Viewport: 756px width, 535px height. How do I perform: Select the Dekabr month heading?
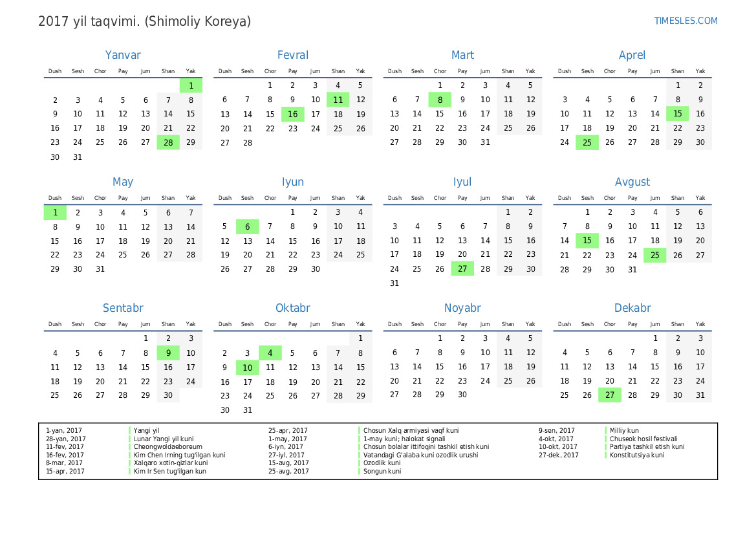(632, 308)
